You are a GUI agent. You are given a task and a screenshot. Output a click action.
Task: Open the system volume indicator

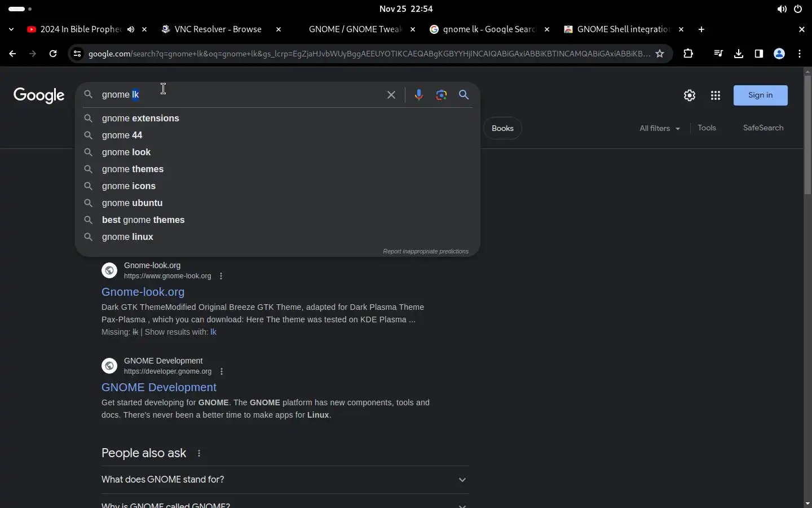click(782, 9)
